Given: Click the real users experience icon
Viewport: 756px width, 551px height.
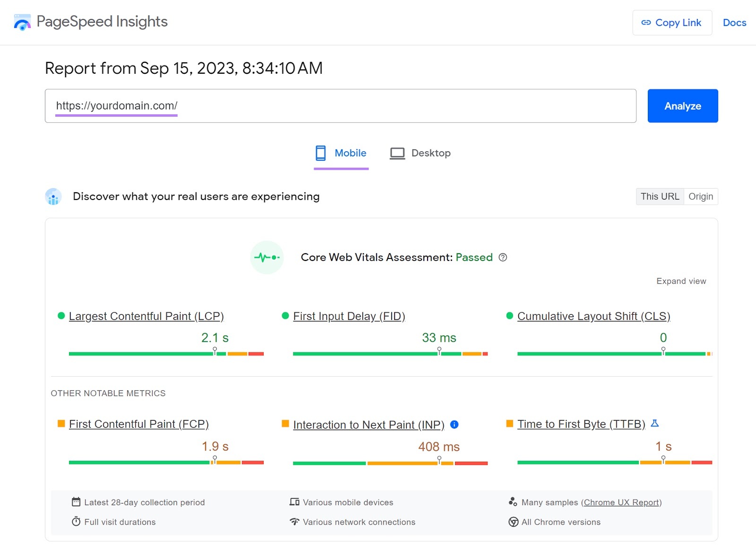Looking at the screenshot, I should [53, 197].
